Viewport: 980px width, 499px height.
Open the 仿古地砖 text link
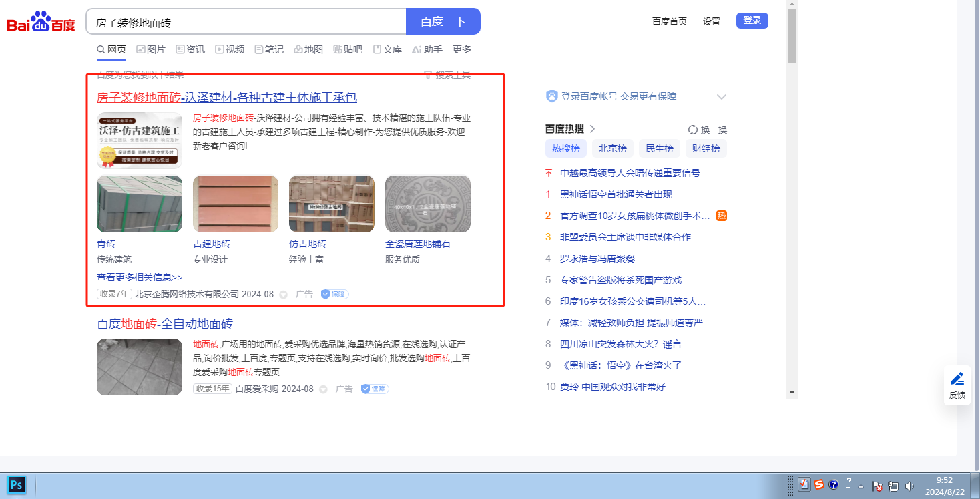click(308, 244)
